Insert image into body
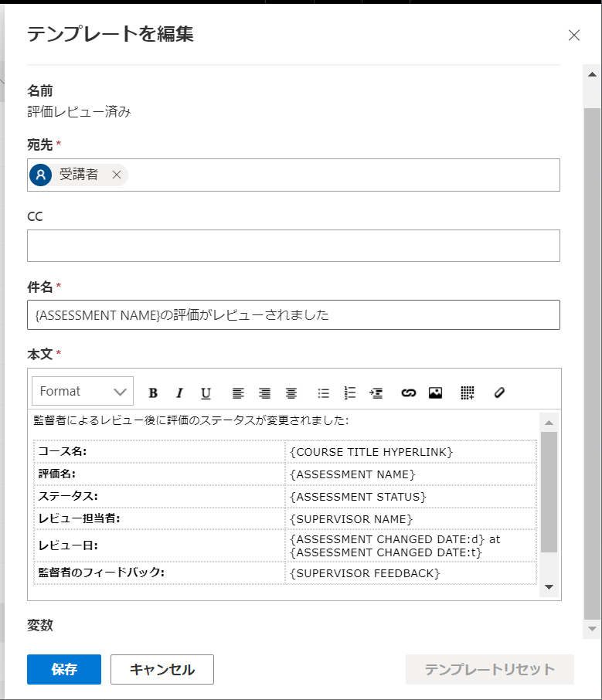Viewport: 602px width, 700px height. click(435, 392)
